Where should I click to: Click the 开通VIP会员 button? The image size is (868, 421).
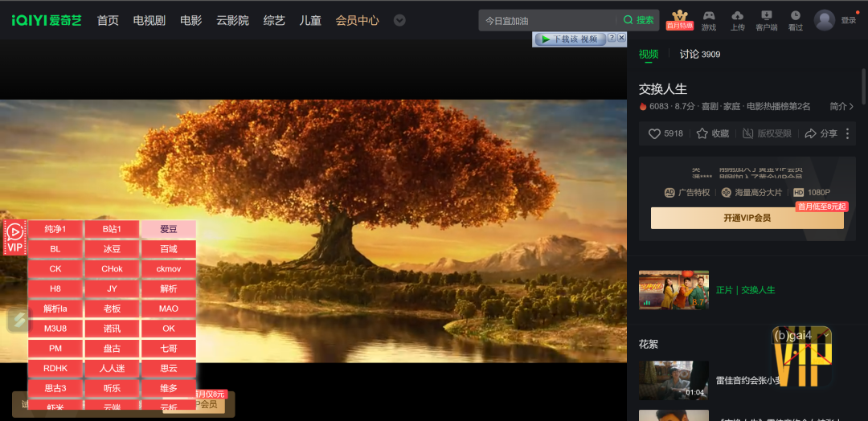click(x=747, y=218)
